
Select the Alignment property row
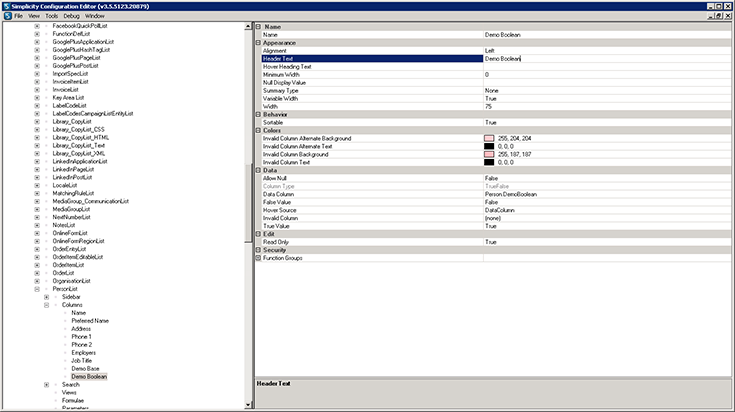[x=496, y=51]
